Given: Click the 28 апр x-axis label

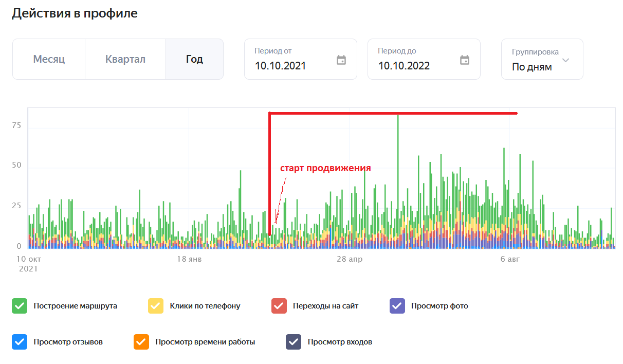Looking at the screenshot, I should (x=350, y=259).
